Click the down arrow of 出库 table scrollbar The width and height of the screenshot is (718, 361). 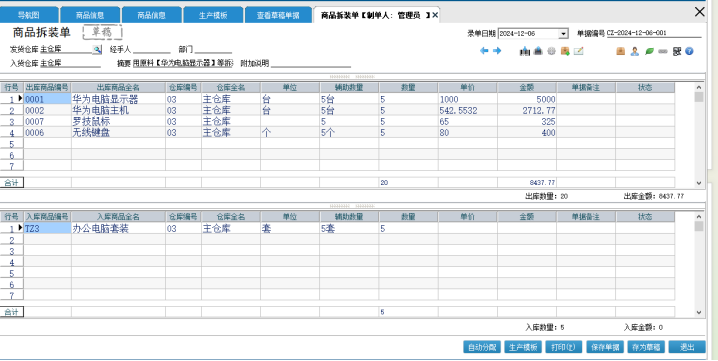point(699,183)
